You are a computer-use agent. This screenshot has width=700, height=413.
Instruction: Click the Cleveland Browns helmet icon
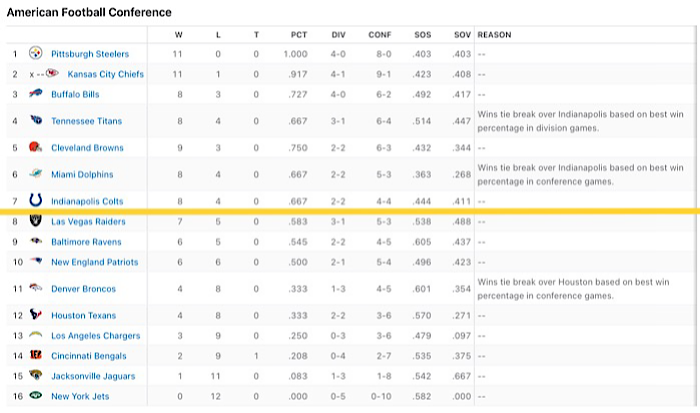click(35, 146)
